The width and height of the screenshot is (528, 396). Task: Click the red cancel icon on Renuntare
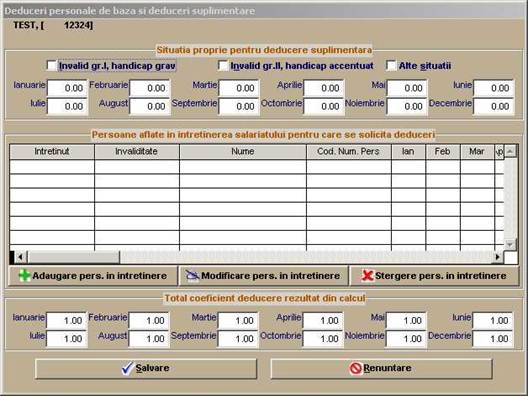pos(356,368)
